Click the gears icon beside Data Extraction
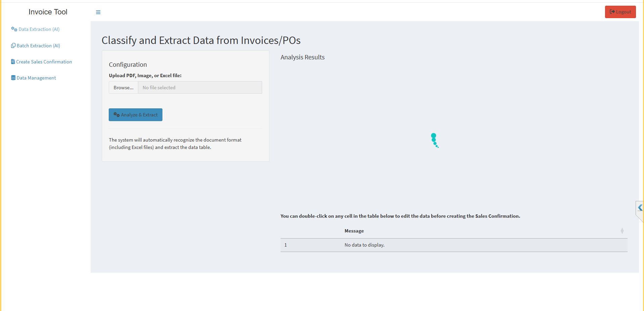 pyautogui.click(x=14, y=29)
